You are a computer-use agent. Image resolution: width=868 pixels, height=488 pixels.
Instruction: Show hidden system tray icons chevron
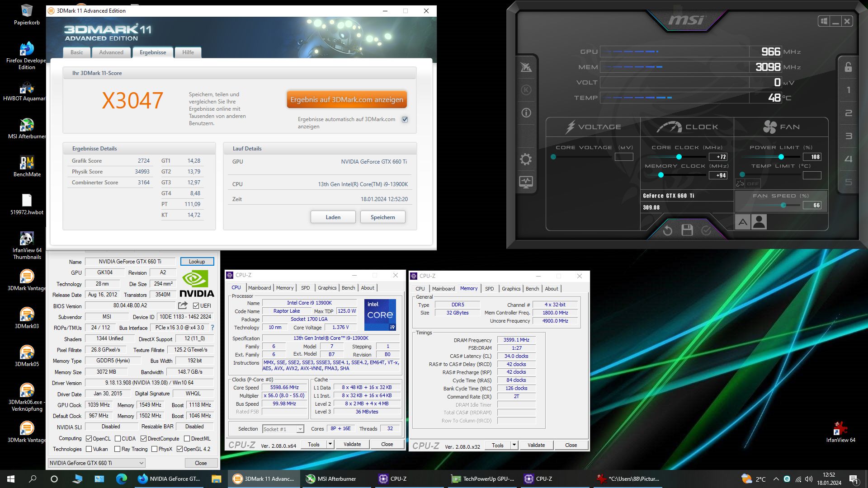776,479
